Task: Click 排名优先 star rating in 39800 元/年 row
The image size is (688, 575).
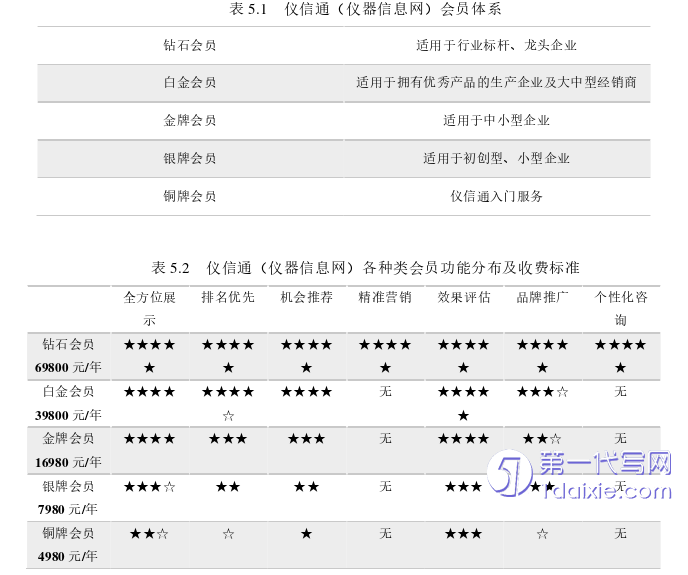Action: 228,403
